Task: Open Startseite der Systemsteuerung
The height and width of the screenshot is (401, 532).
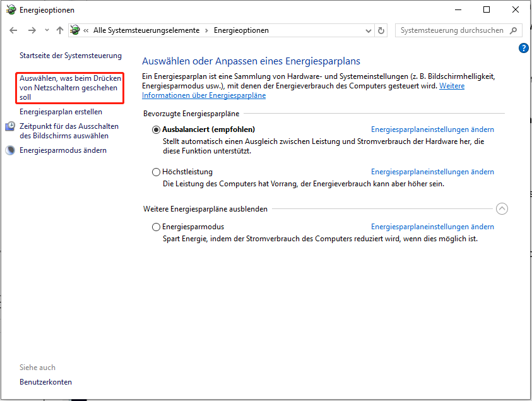Action: click(71, 56)
